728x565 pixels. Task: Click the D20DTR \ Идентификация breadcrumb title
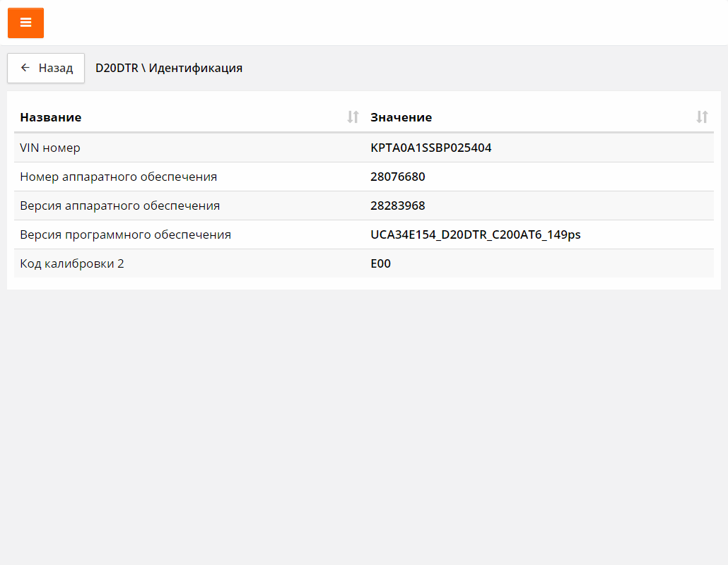(x=169, y=69)
